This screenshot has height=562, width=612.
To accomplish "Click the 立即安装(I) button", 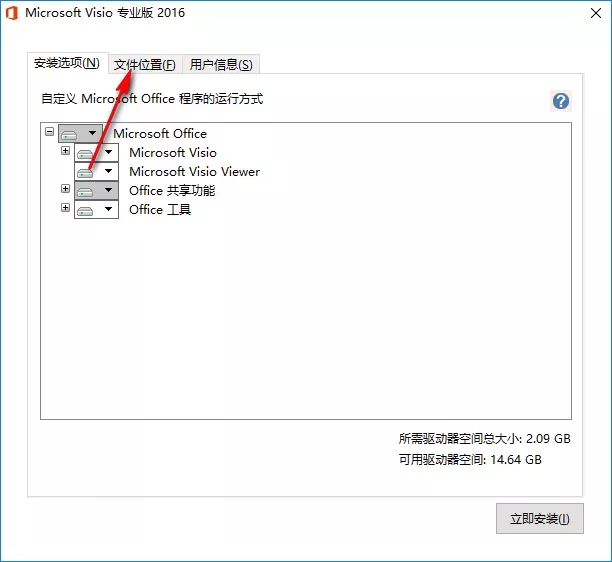I will tap(540, 519).
